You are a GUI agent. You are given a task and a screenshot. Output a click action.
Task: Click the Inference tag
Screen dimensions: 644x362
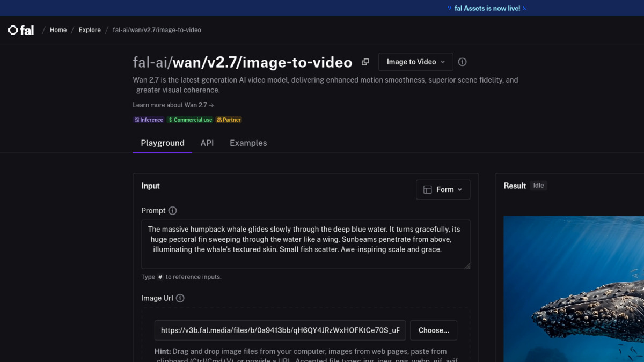149,120
